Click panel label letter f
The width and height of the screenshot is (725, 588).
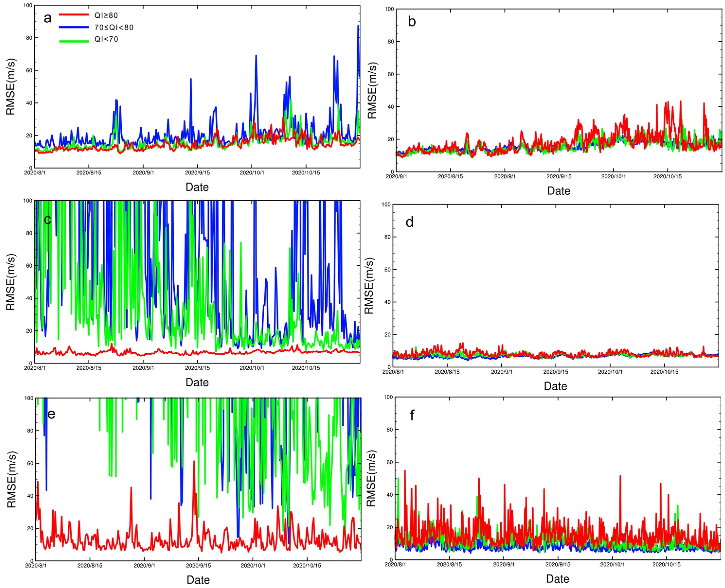412,415
